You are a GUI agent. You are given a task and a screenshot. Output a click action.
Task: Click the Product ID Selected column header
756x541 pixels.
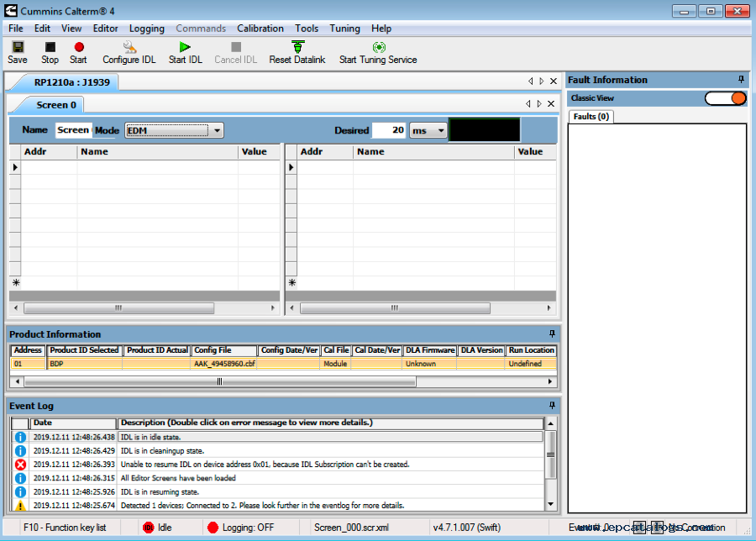(84, 350)
